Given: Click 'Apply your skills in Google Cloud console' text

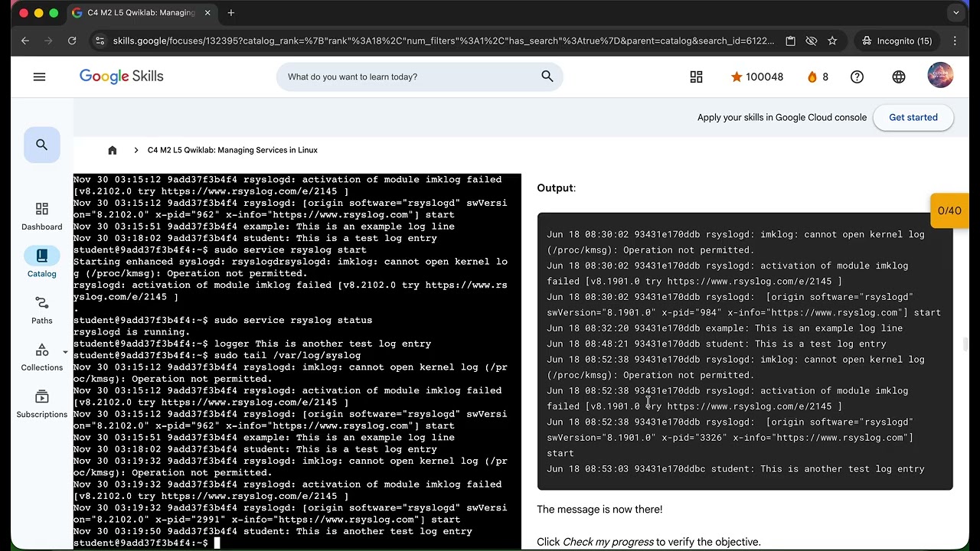Looking at the screenshot, I should [x=782, y=117].
